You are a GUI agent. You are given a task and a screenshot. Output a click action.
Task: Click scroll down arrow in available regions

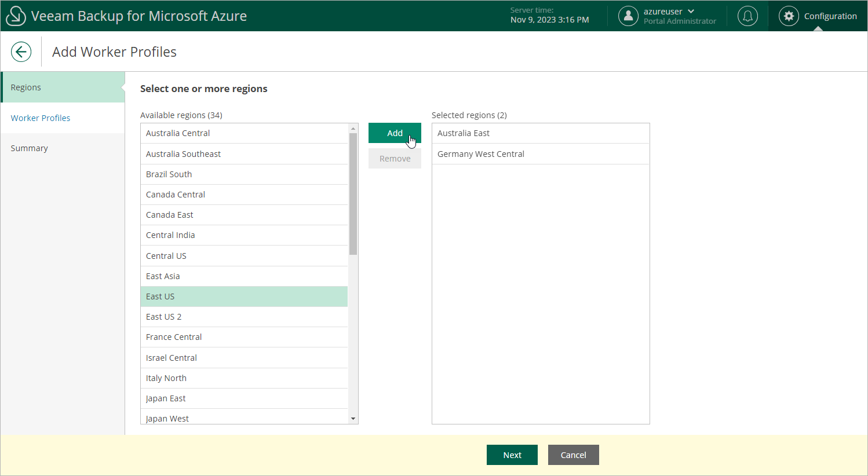[353, 419]
